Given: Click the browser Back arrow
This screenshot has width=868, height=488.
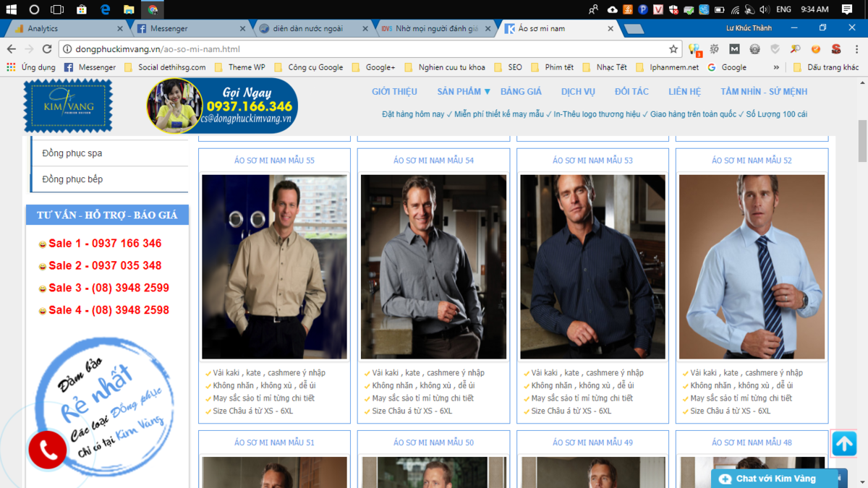Looking at the screenshot, I should point(11,49).
